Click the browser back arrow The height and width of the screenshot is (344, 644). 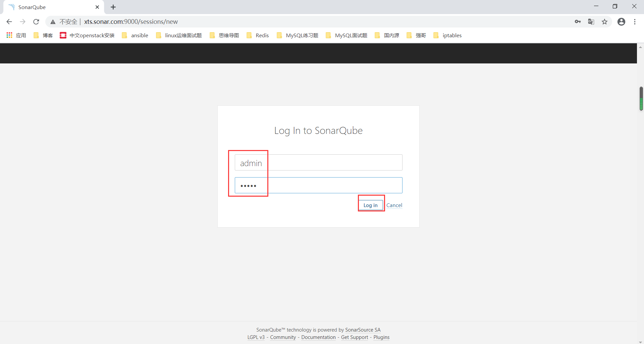pos(9,21)
